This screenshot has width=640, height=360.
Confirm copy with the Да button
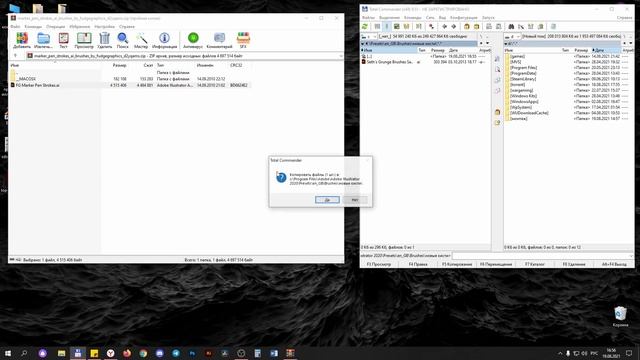pyautogui.click(x=327, y=200)
